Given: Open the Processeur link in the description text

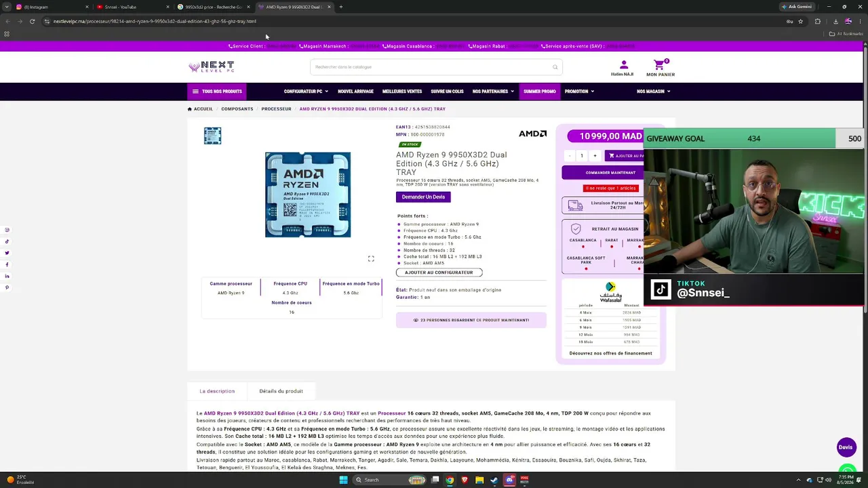Looking at the screenshot, I should [x=391, y=413].
